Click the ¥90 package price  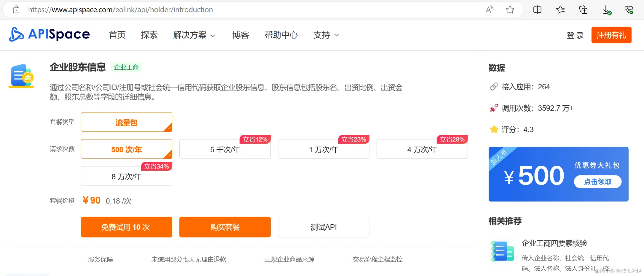(92, 200)
